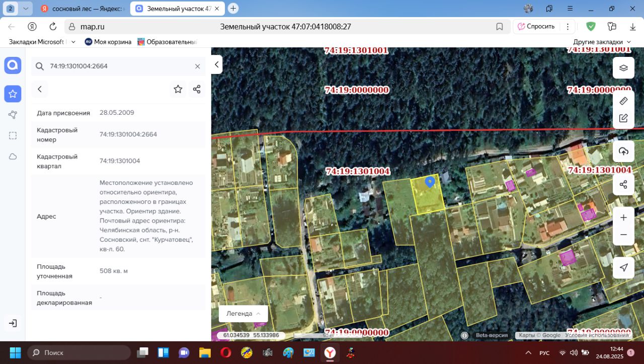Open the map layers panel
This screenshot has width=644, height=364.
pos(623,68)
